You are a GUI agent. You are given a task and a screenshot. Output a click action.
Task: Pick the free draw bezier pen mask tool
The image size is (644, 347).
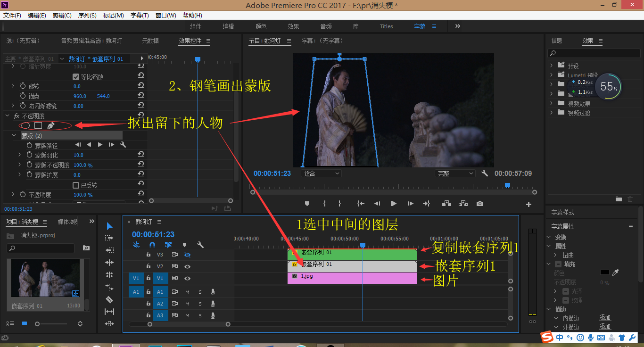click(51, 125)
